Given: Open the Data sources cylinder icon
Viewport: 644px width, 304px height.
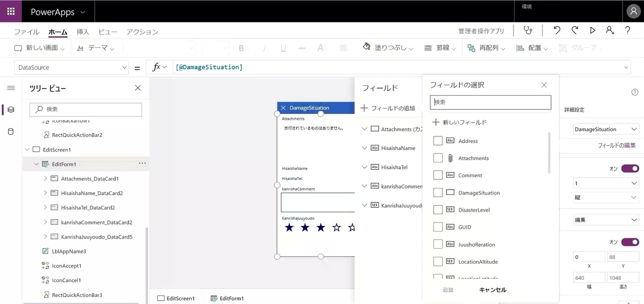Looking at the screenshot, I should coord(11,132).
